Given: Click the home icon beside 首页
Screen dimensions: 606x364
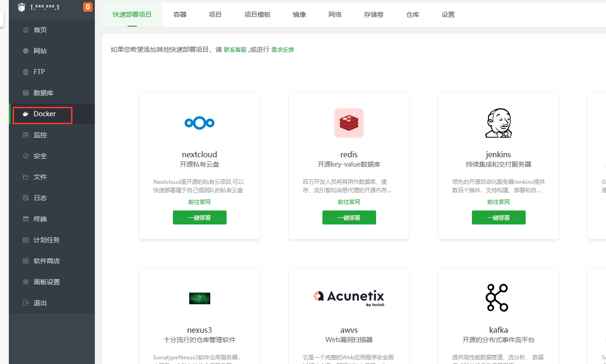Looking at the screenshot, I should tap(26, 30).
